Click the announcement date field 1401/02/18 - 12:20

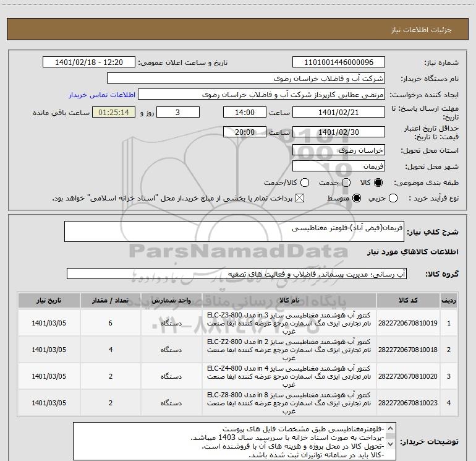(88, 62)
